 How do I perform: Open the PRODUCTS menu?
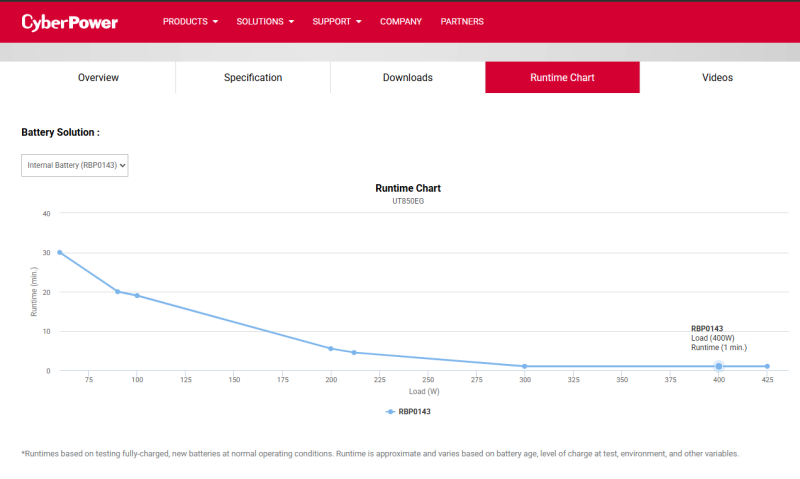pos(190,21)
